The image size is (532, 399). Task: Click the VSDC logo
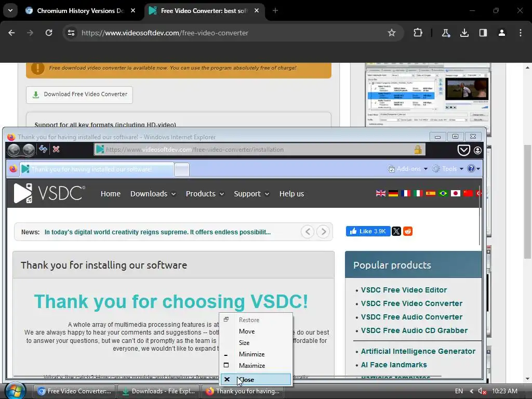49,193
